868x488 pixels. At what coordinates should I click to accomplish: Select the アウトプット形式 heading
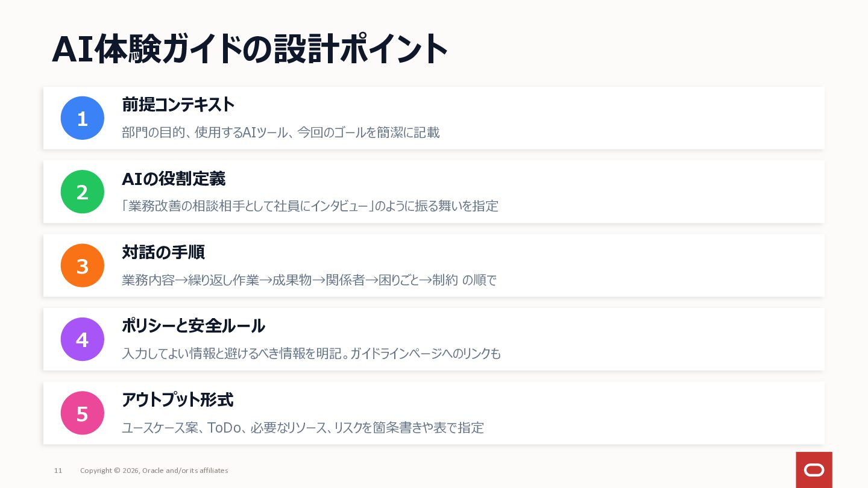(177, 400)
